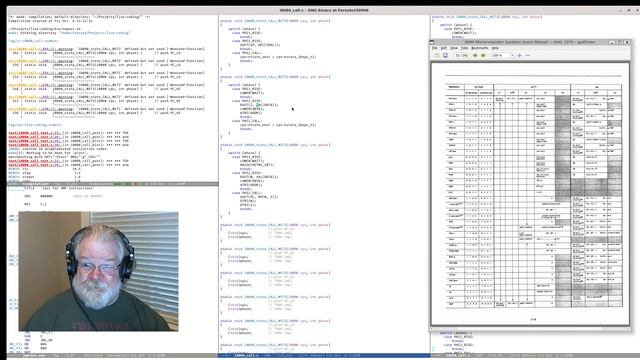
Task: Go to the previous page with the green arrow
Action: (475, 55)
